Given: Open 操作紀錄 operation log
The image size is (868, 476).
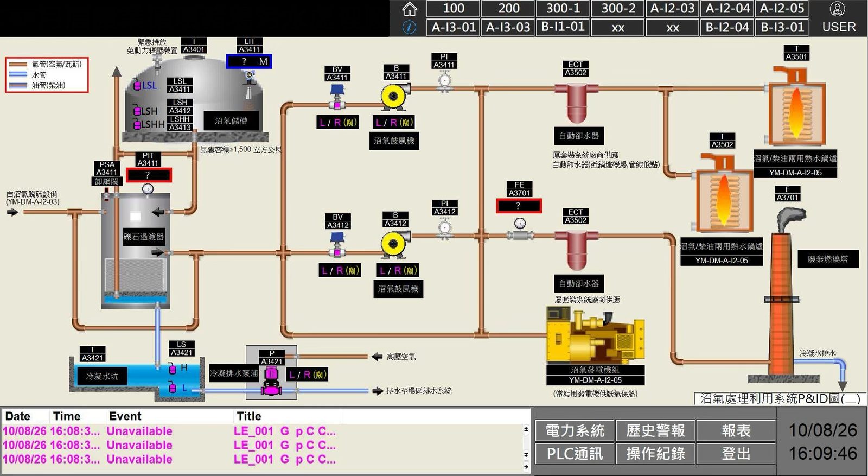Looking at the screenshot, I should [655, 453].
